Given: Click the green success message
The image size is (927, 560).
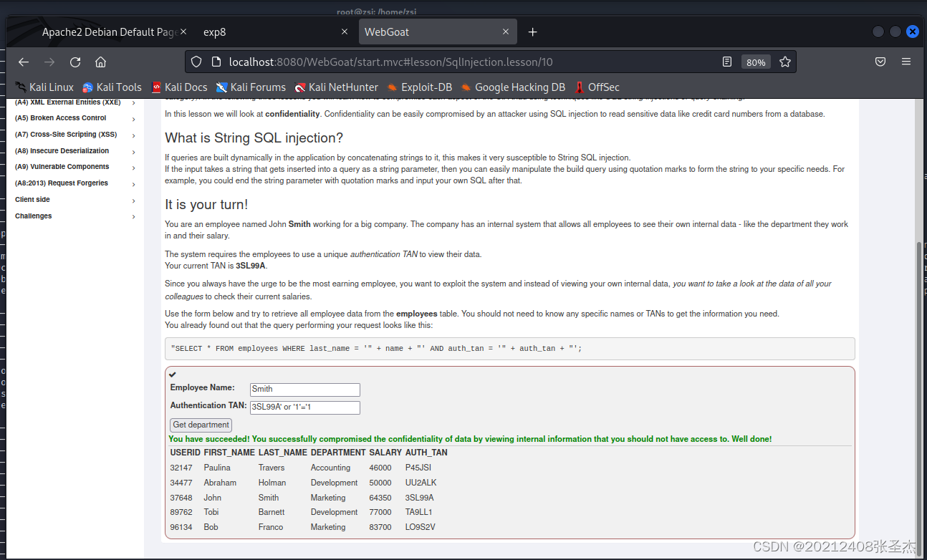Looking at the screenshot, I should pos(470,439).
